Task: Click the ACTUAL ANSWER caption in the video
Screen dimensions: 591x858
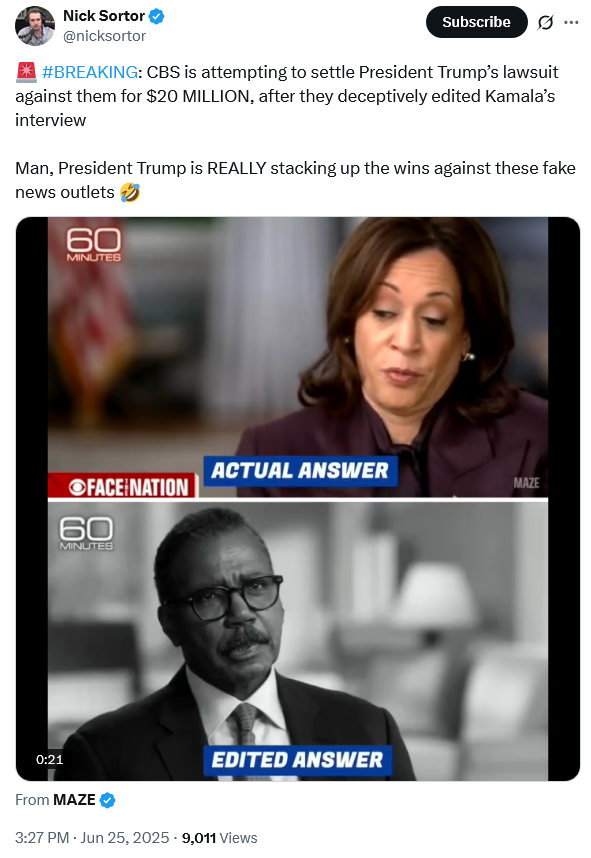Action: point(300,471)
